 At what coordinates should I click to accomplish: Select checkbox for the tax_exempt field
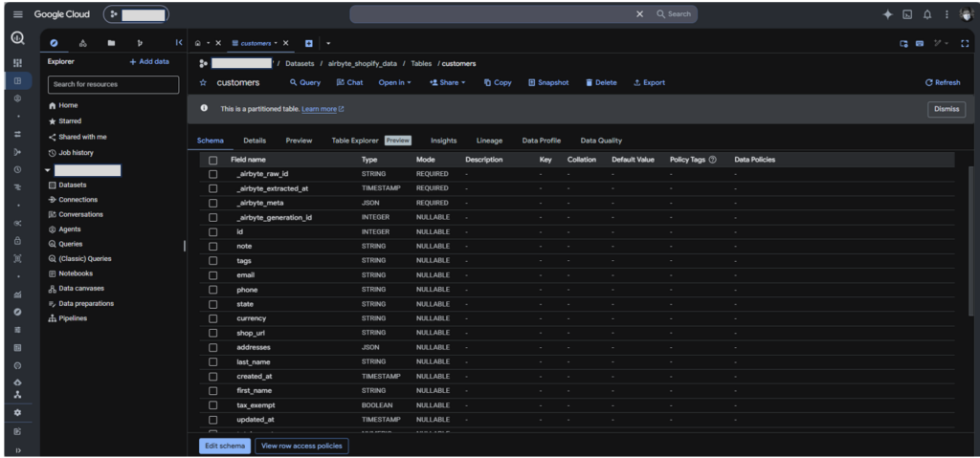coord(213,405)
